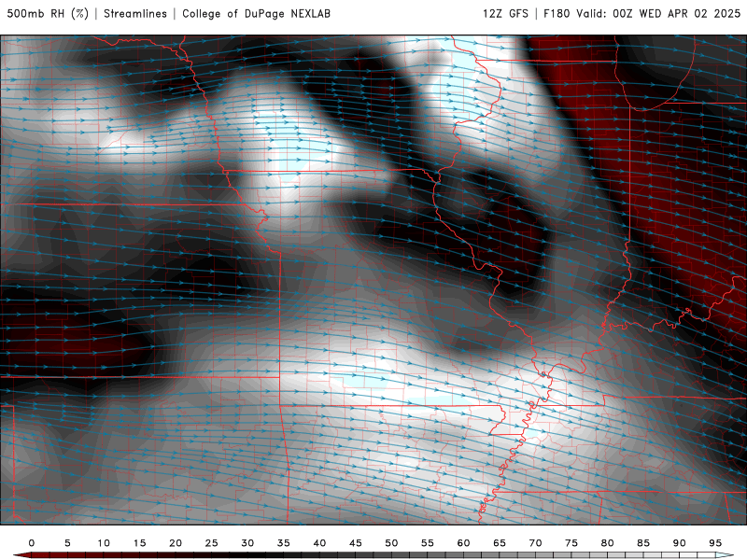Click the 40 label on color scale
Screen dimensions: 747x560
pos(319,543)
